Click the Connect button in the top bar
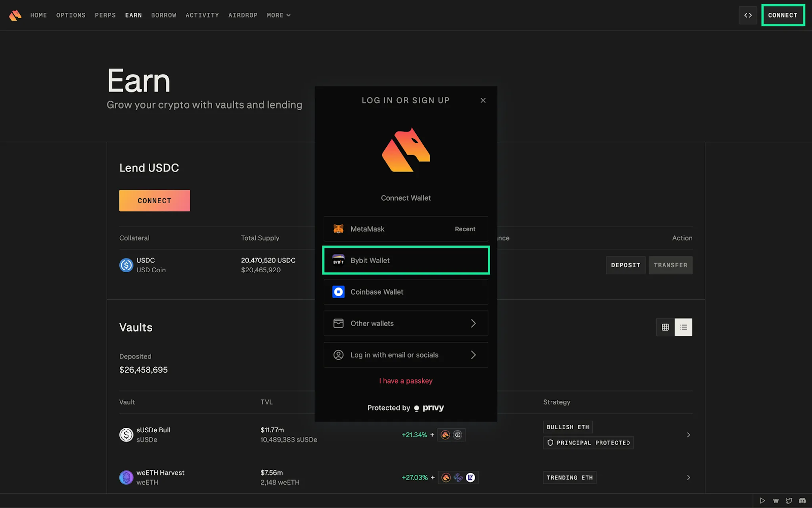 pyautogui.click(x=783, y=15)
